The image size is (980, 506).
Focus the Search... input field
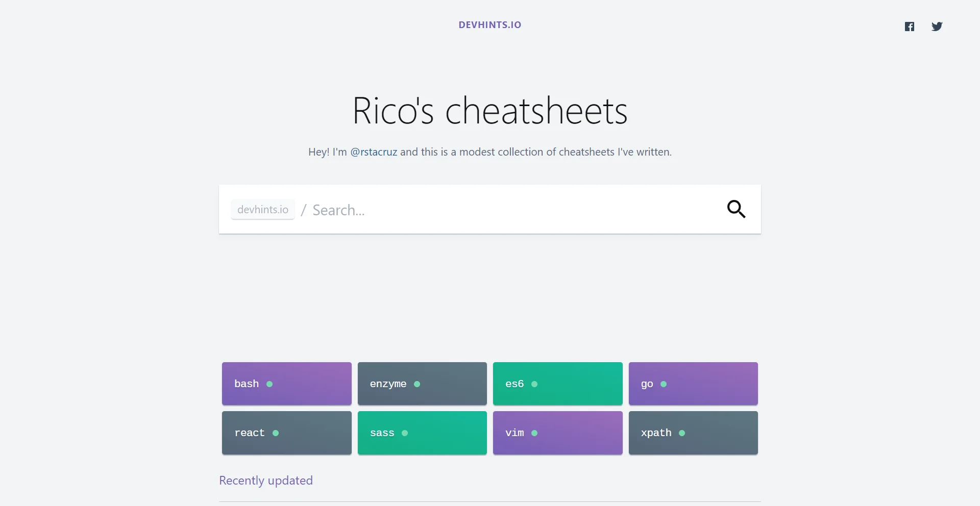click(x=510, y=210)
